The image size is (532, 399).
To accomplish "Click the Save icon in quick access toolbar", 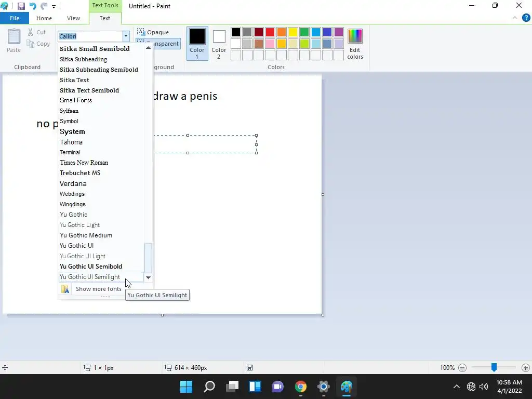I will (x=21, y=6).
